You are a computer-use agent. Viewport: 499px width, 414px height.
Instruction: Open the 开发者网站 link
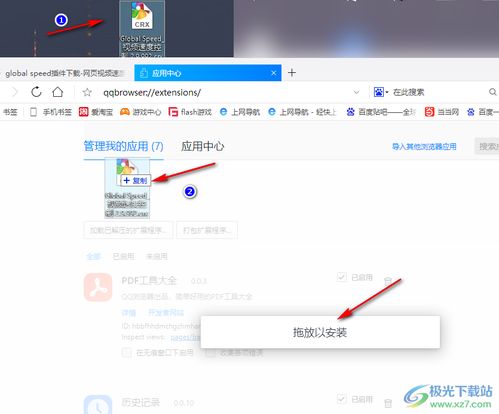click(166, 313)
